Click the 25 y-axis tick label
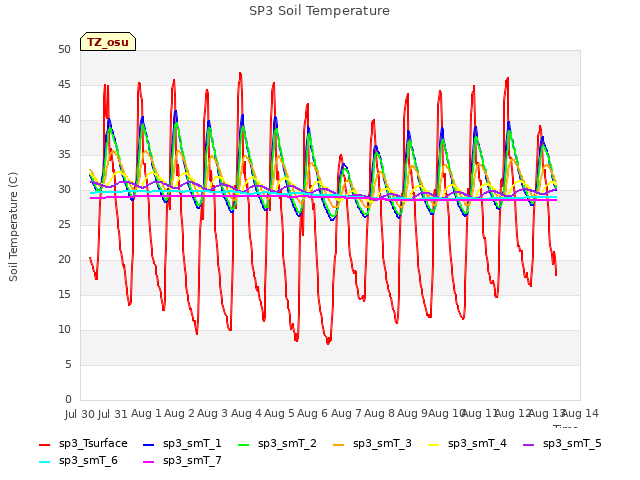The height and width of the screenshot is (480, 640). 64,224
